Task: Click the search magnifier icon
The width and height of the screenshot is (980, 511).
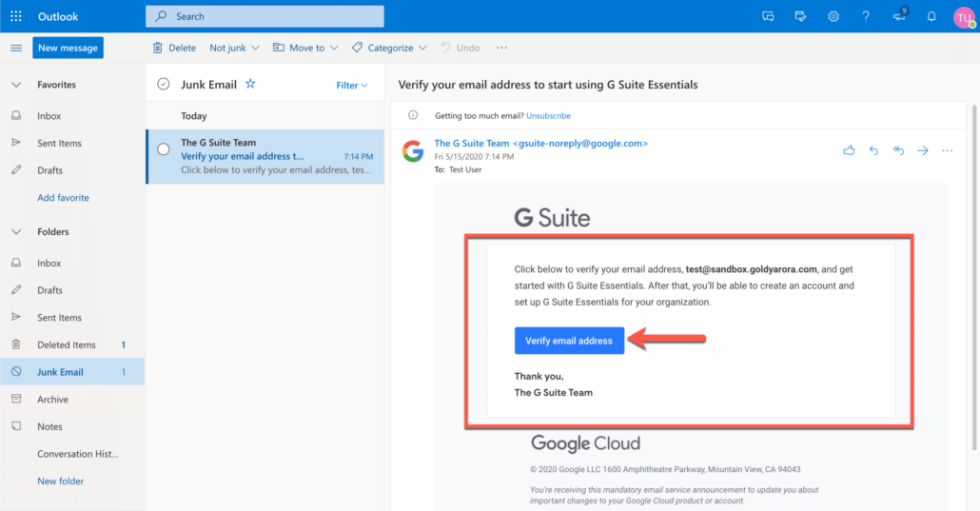Action: tap(161, 16)
